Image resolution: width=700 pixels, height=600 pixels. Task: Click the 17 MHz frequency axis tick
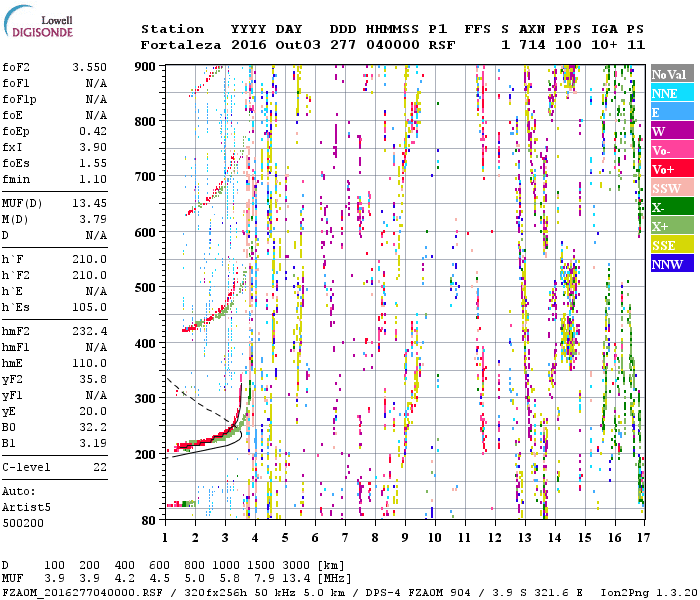tap(643, 538)
